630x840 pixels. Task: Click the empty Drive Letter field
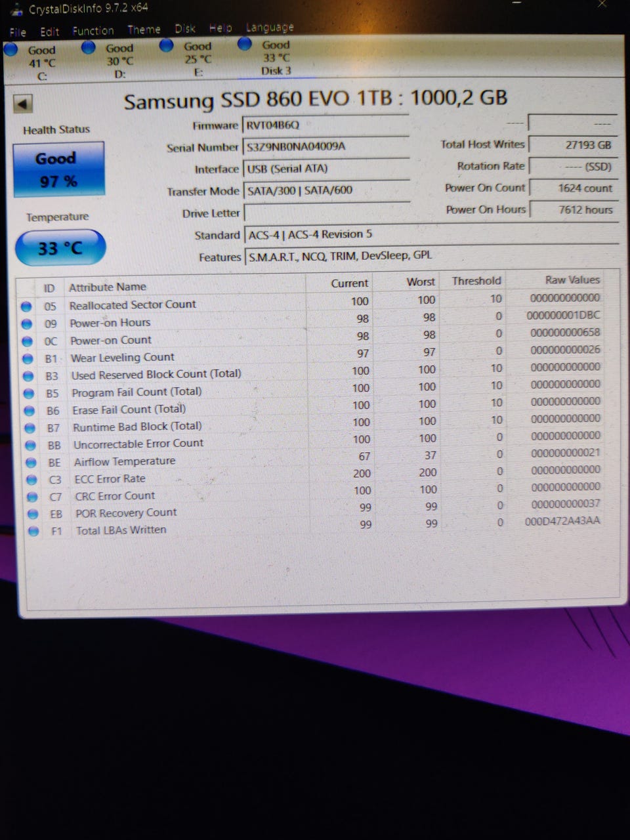[x=326, y=212]
